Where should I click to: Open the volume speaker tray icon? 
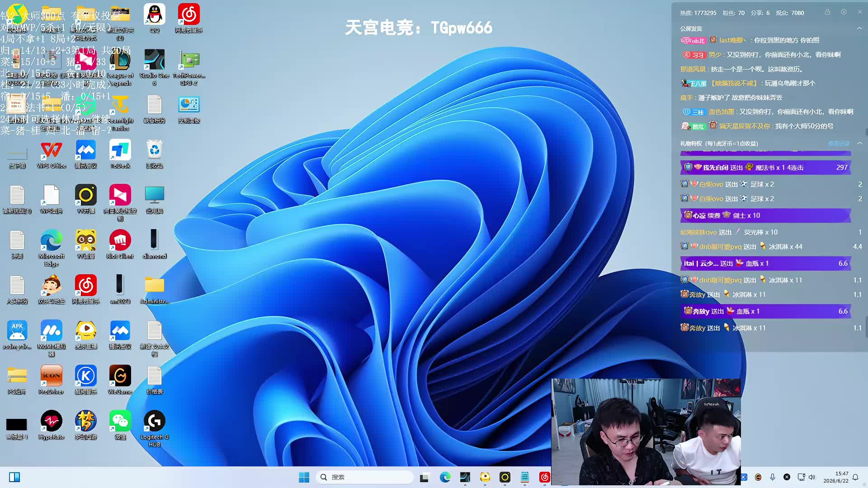coord(812,477)
